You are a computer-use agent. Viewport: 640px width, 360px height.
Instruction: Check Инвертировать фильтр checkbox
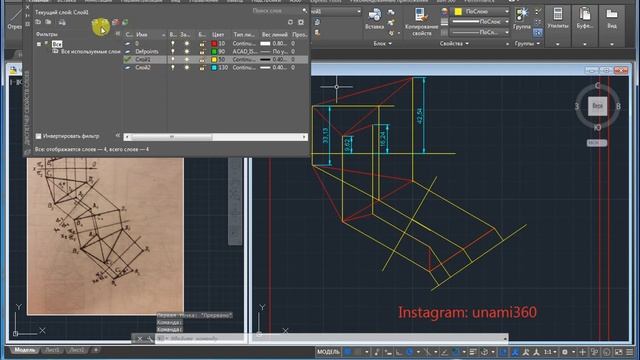38,136
